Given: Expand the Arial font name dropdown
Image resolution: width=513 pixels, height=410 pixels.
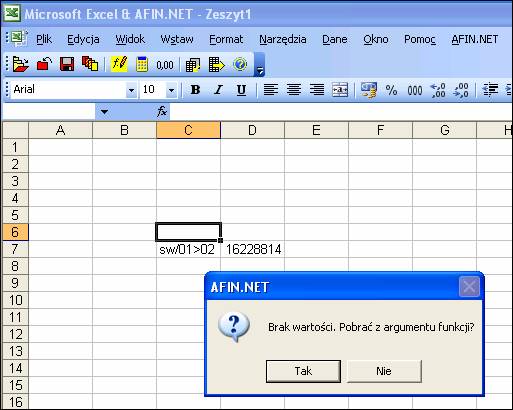Looking at the screenshot, I should pos(131,90).
